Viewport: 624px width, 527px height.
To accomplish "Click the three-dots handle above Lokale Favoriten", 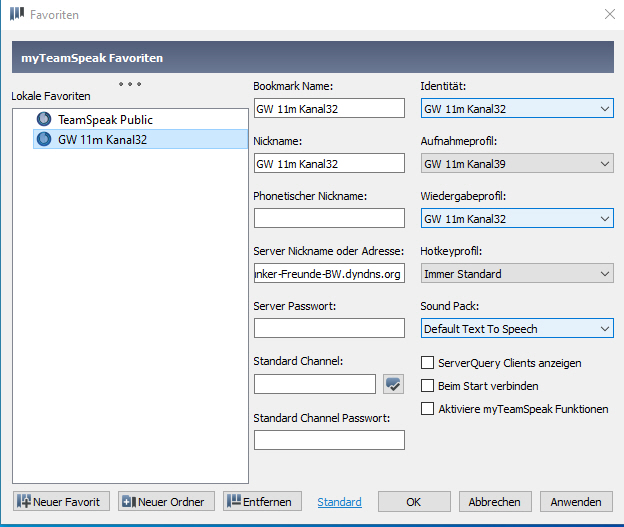I will [130, 84].
